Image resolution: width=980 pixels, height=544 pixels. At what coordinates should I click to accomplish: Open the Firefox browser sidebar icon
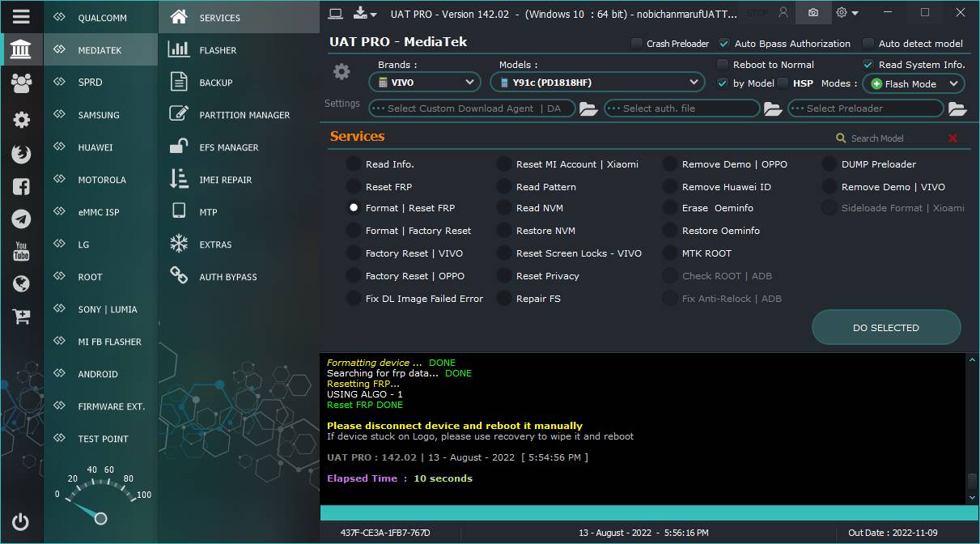click(22, 154)
